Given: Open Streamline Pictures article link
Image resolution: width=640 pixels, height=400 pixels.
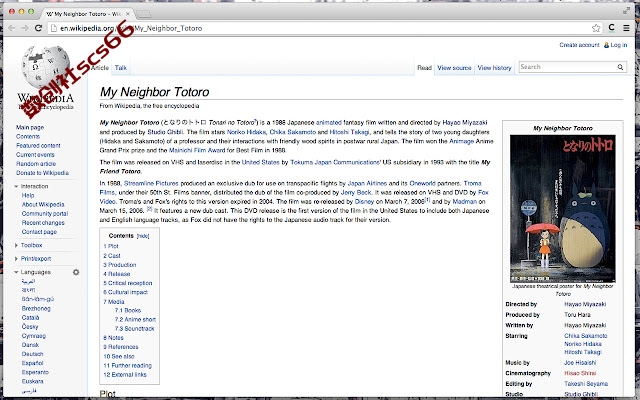Looking at the screenshot, I should 151,183.
